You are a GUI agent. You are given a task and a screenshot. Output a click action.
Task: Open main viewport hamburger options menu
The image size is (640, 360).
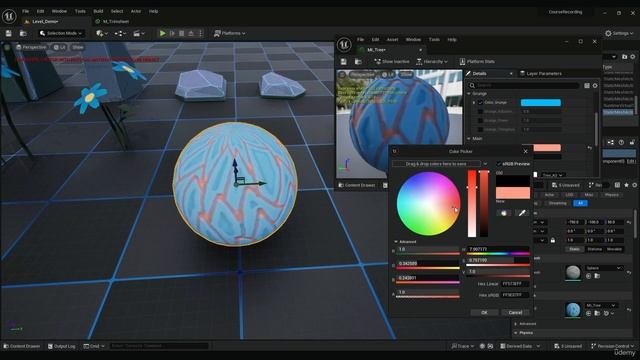coord(7,47)
